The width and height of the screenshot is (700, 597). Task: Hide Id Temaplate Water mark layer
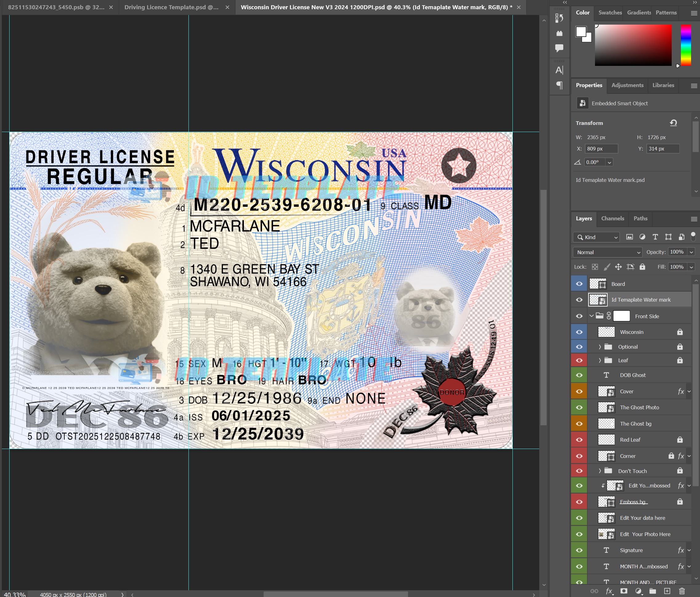(x=579, y=300)
